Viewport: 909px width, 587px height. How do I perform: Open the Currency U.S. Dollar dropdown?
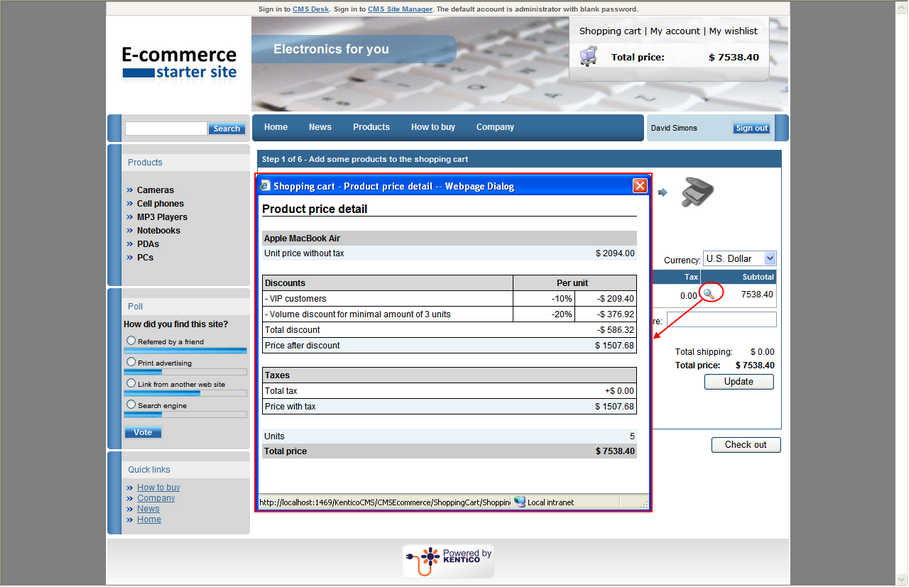click(739, 258)
